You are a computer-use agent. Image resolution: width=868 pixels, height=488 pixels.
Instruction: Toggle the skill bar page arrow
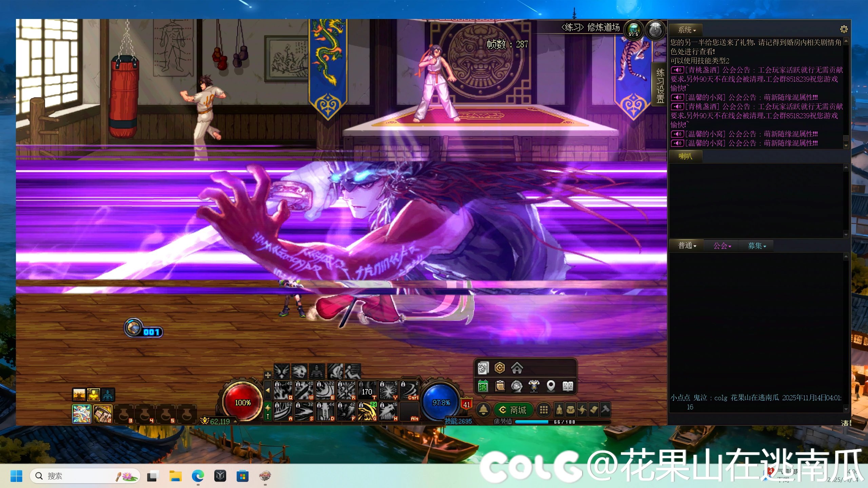point(268,390)
